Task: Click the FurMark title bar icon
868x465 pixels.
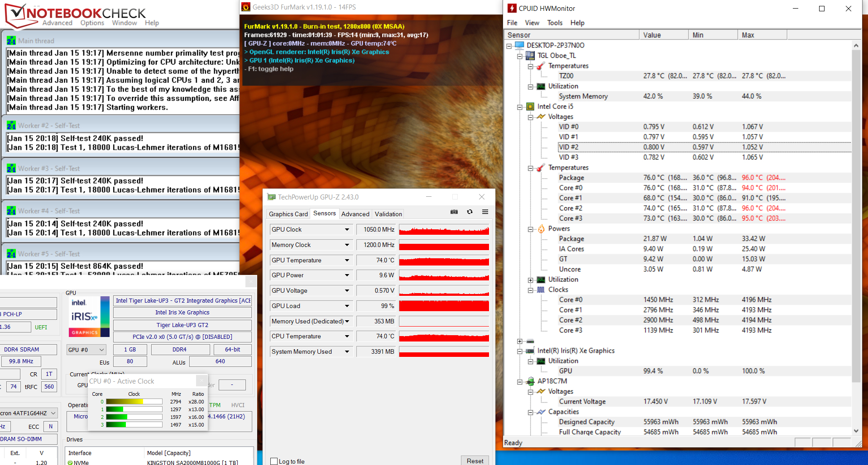Action: [246, 7]
